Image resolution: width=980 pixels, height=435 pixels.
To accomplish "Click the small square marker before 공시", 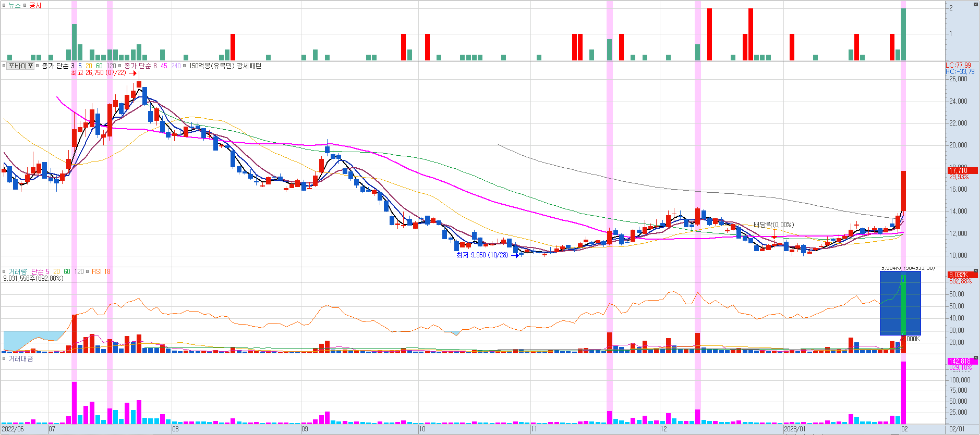I will (x=25, y=5).
